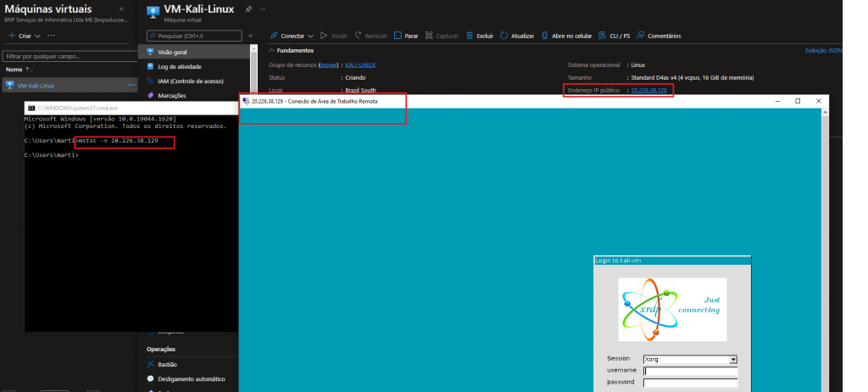Open the Criar dropdown arrow
This screenshot has height=392, width=868.
click(37, 36)
